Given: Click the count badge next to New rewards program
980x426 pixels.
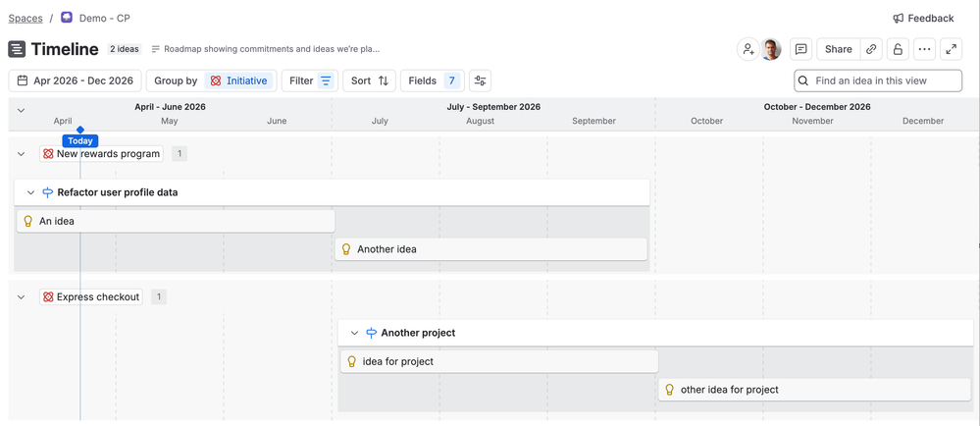Looking at the screenshot, I should click(x=180, y=154).
